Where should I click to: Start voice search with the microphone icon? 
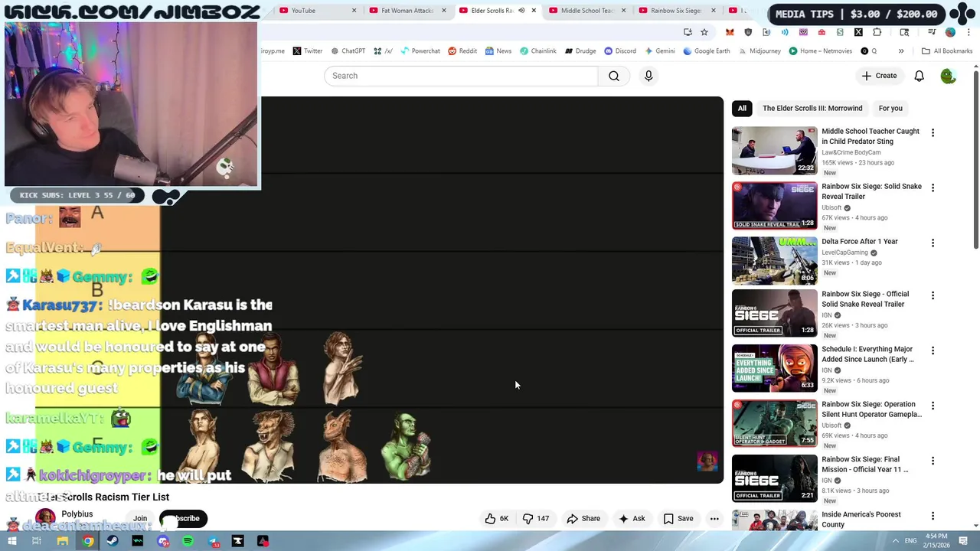click(648, 76)
